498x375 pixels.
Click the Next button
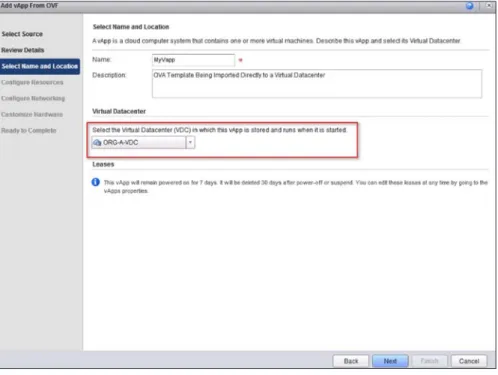(x=390, y=361)
